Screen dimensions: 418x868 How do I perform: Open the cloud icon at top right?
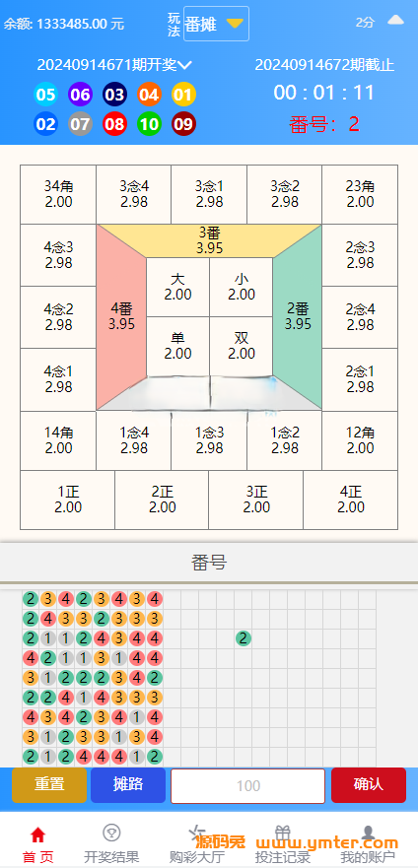tap(396, 21)
